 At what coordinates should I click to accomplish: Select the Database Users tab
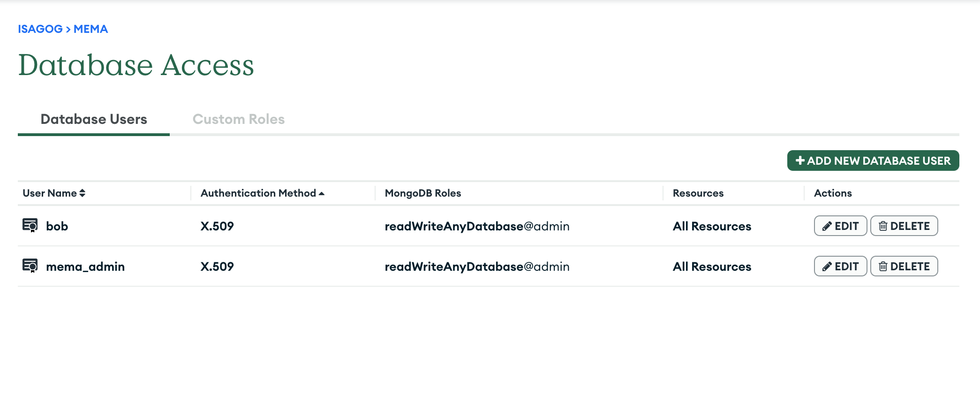pos(94,119)
